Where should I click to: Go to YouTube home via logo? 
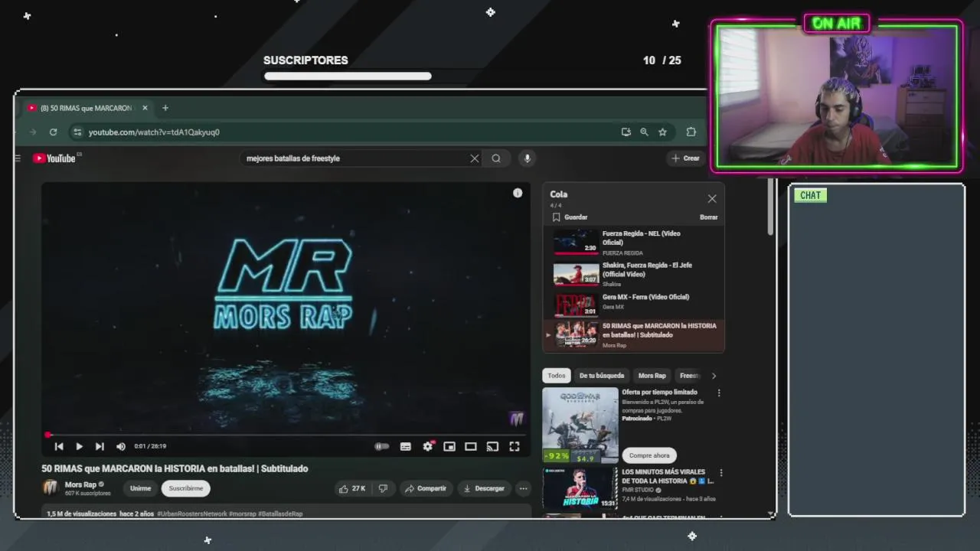point(54,158)
